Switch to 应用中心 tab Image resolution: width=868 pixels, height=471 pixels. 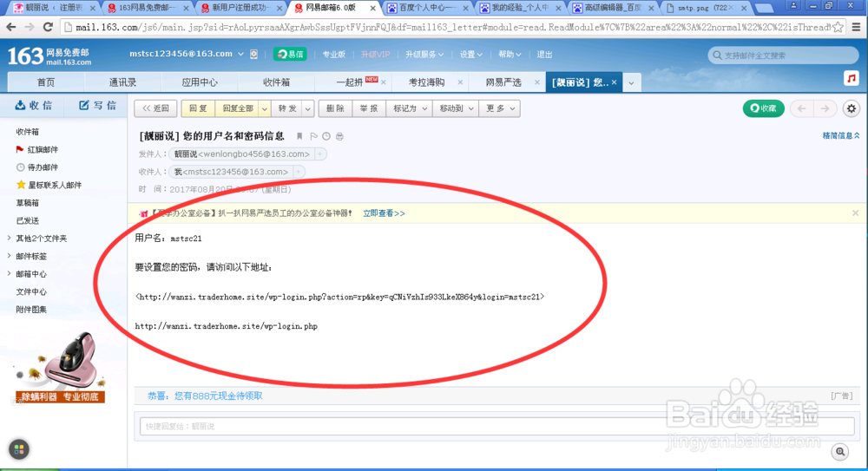200,82
